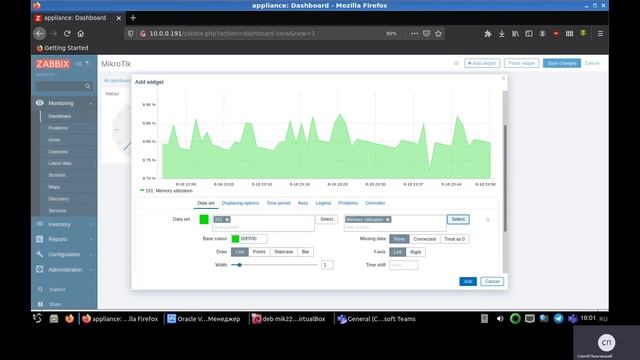The height and width of the screenshot is (360, 640).
Task: Click the data set green colour swatch
Action: [x=204, y=219]
